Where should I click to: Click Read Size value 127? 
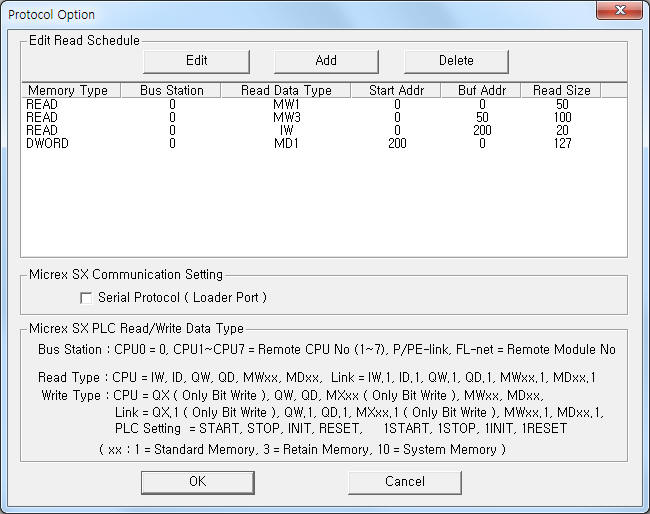(x=562, y=143)
